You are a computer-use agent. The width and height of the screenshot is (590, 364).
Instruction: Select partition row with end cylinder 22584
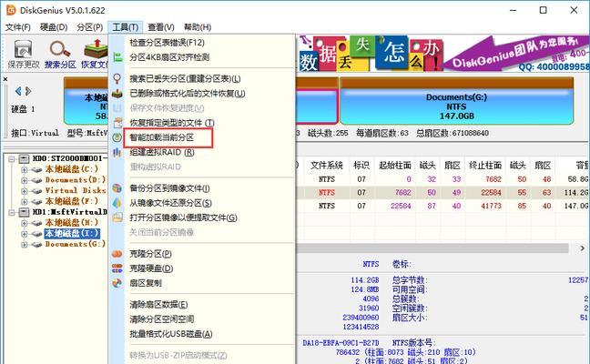[x=442, y=192]
